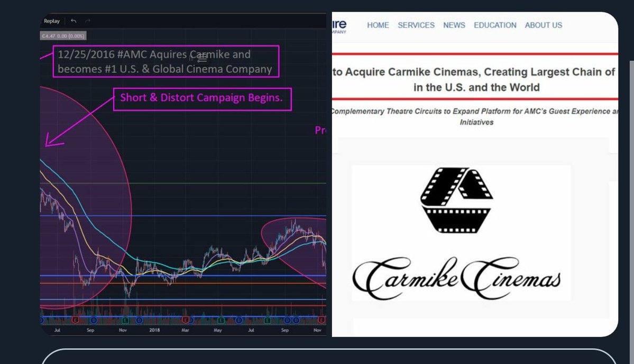Open the EDUCATION nav link
The width and height of the screenshot is (634, 364).
495,25
